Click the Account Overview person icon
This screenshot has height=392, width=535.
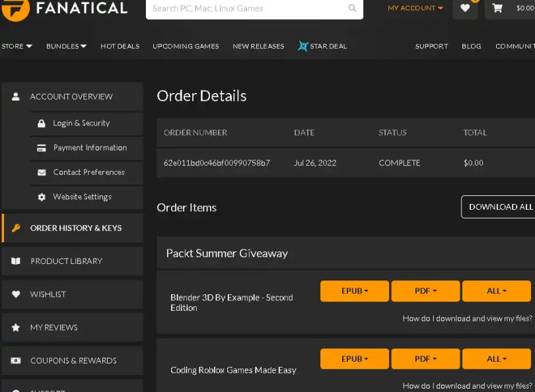click(16, 96)
